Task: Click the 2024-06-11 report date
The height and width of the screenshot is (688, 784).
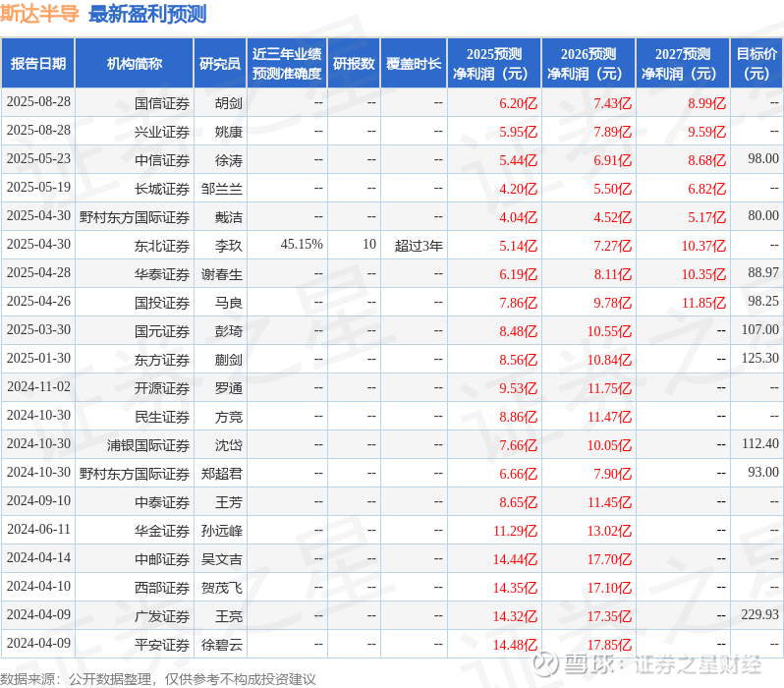Action: (38, 530)
